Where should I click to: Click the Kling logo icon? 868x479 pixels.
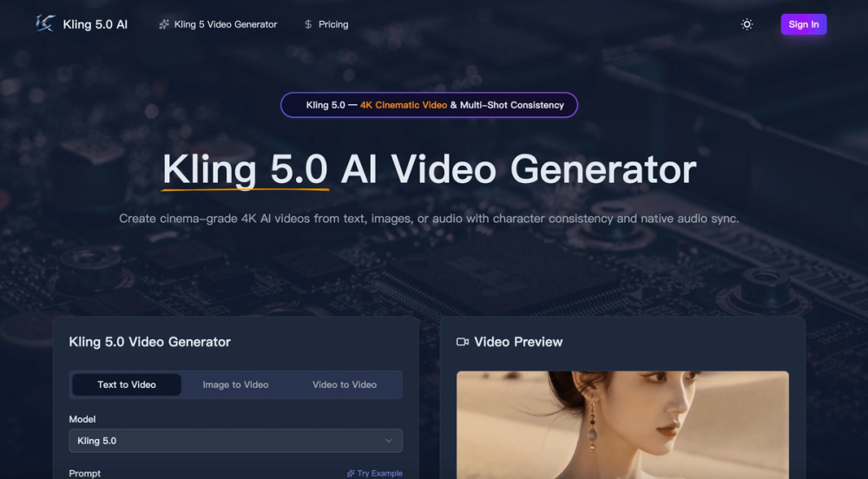click(x=46, y=23)
